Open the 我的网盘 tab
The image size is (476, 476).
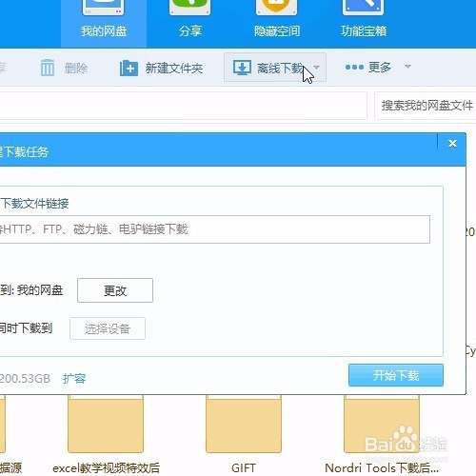point(104,24)
